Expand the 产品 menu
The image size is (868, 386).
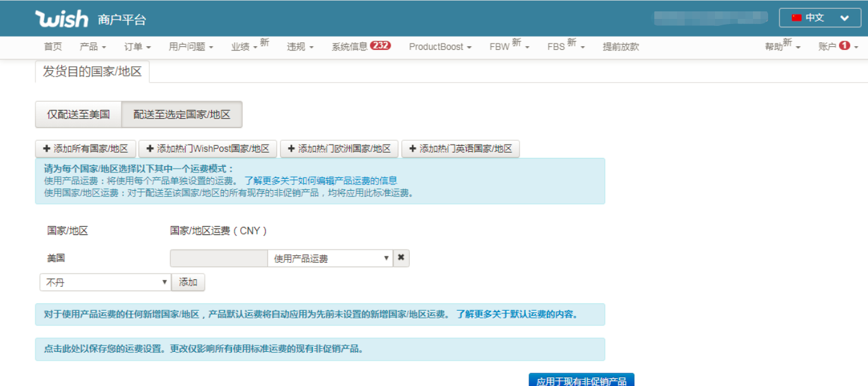(x=92, y=47)
